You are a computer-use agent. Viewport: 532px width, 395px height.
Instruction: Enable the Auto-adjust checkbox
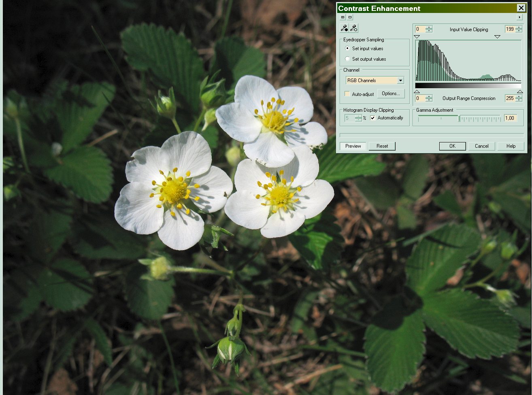pyautogui.click(x=347, y=94)
